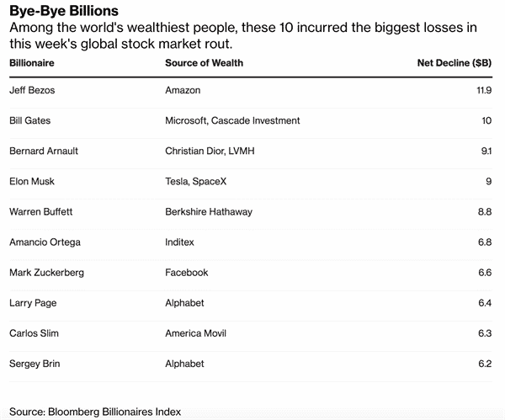Select the Bill Gates name cell
This screenshot has width=505, height=420.
[x=30, y=120]
